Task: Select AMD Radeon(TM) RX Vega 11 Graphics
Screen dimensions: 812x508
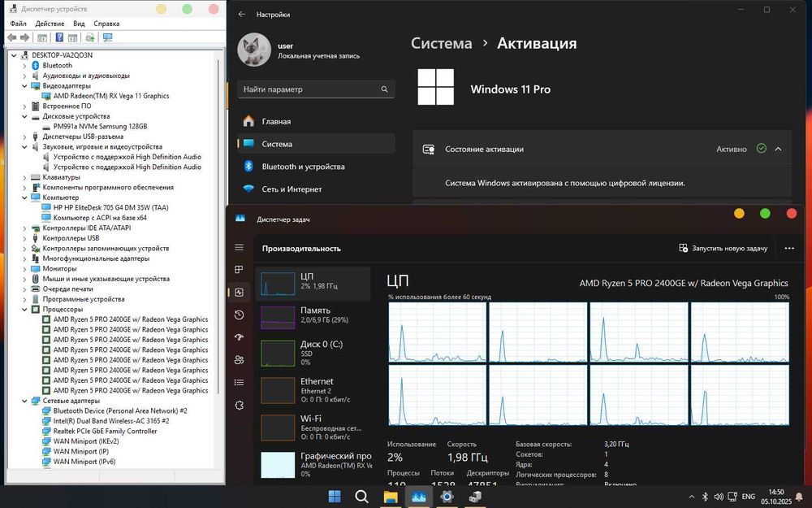Action: (110, 96)
